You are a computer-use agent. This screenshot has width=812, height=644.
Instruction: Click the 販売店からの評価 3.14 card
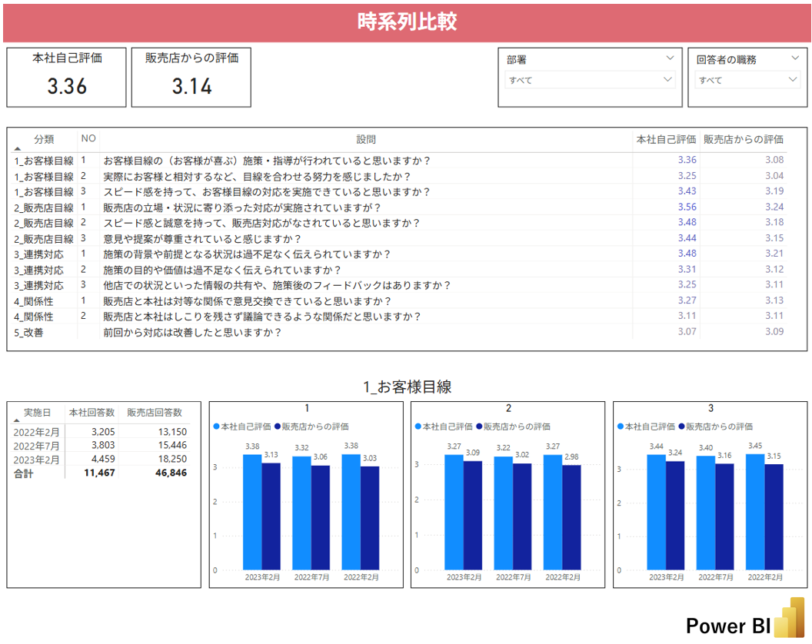pyautogui.click(x=191, y=77)
